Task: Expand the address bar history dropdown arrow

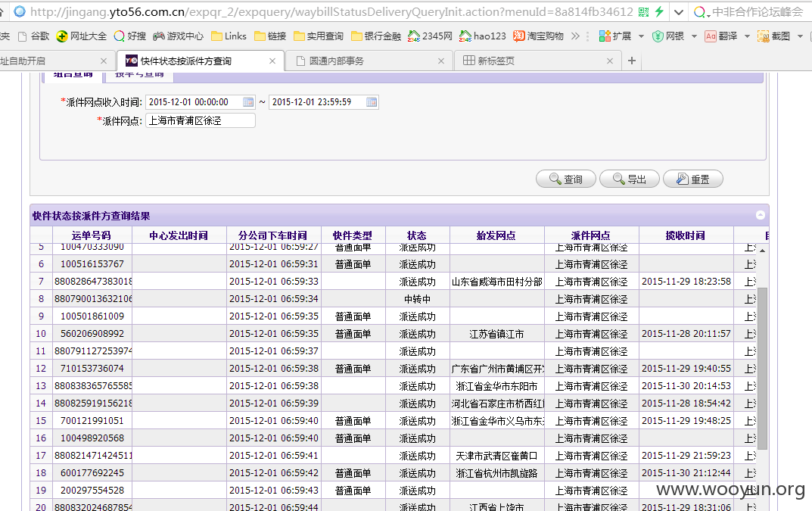Action: pos(678,12)
